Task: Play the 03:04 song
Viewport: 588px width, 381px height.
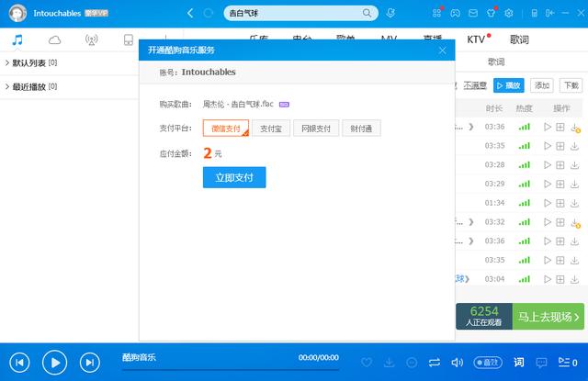Action: (548, 279)
